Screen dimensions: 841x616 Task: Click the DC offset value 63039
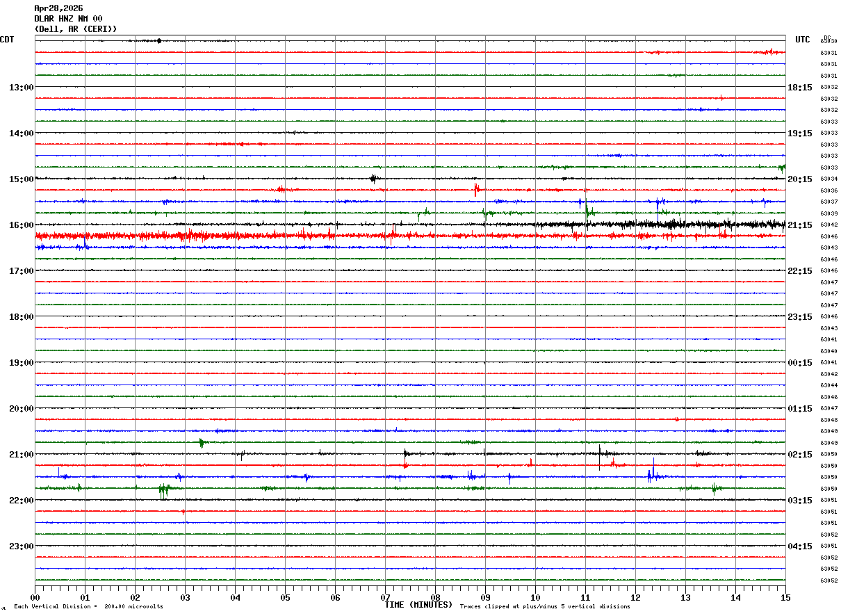tap(828, 213)
